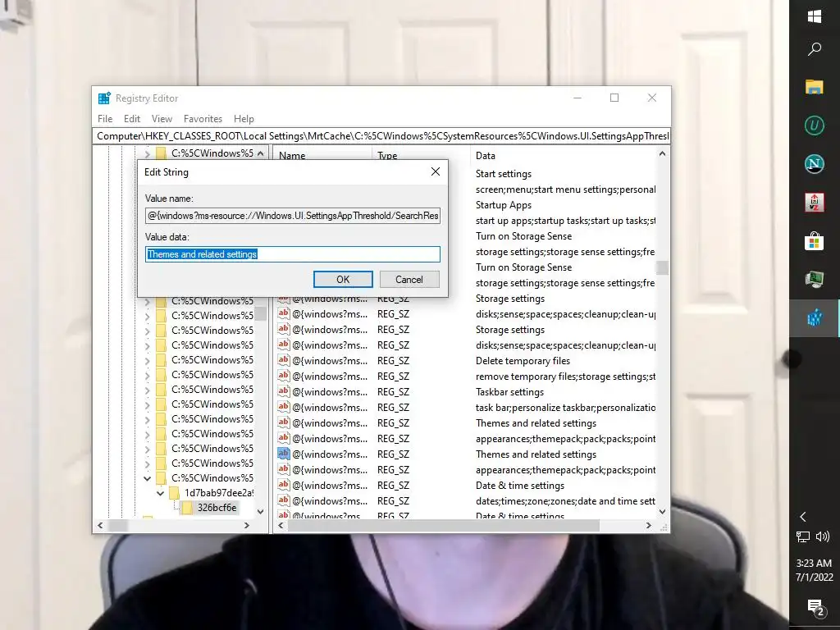Image resolution: width=840 pixels, height=630 pixels.
Task: Select 'dates;times;zone;zones' data cell
Action: tap(565, 501)
